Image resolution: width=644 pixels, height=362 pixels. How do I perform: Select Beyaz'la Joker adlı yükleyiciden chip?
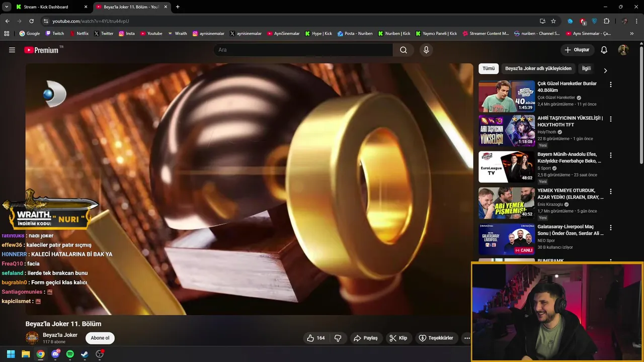[x=538, y=68]
